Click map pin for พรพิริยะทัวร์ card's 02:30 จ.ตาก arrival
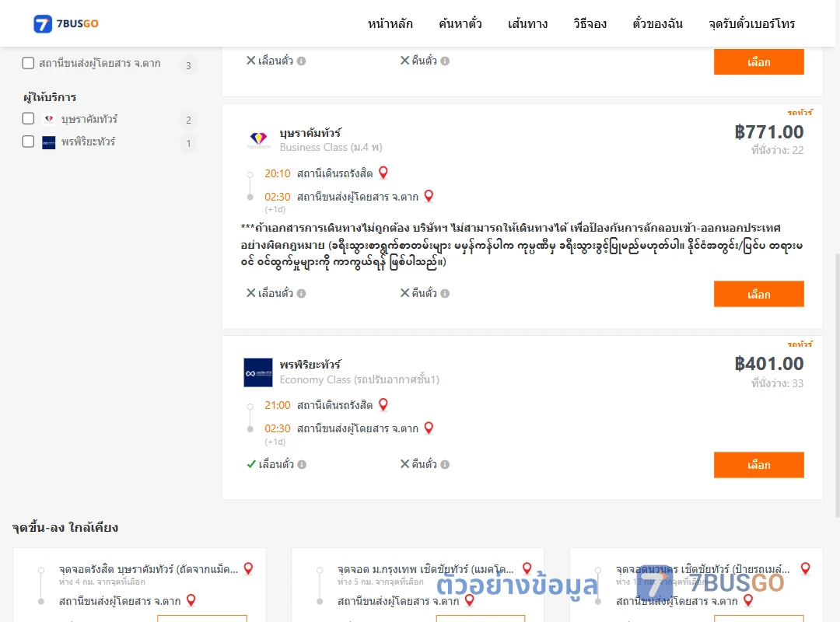 pyautogui.click(x=429, y=428)
